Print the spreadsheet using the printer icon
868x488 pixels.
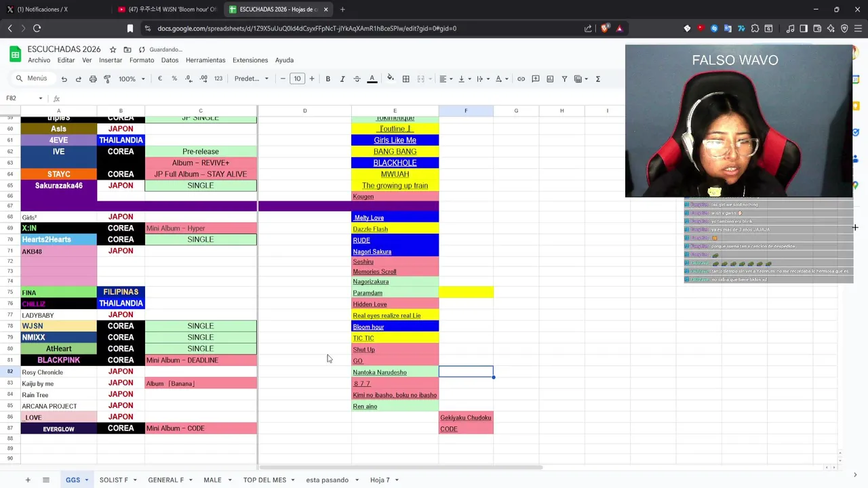click(x=92, y=79)
